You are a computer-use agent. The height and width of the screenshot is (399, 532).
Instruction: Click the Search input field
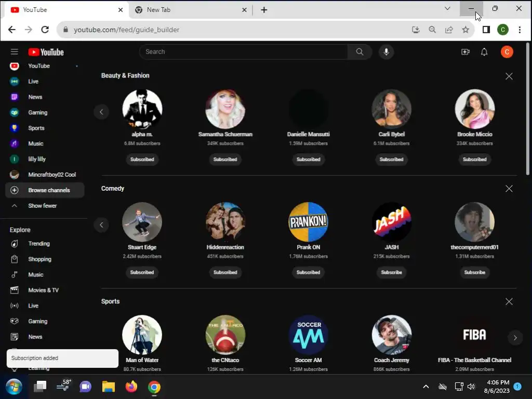coord(244,52)
